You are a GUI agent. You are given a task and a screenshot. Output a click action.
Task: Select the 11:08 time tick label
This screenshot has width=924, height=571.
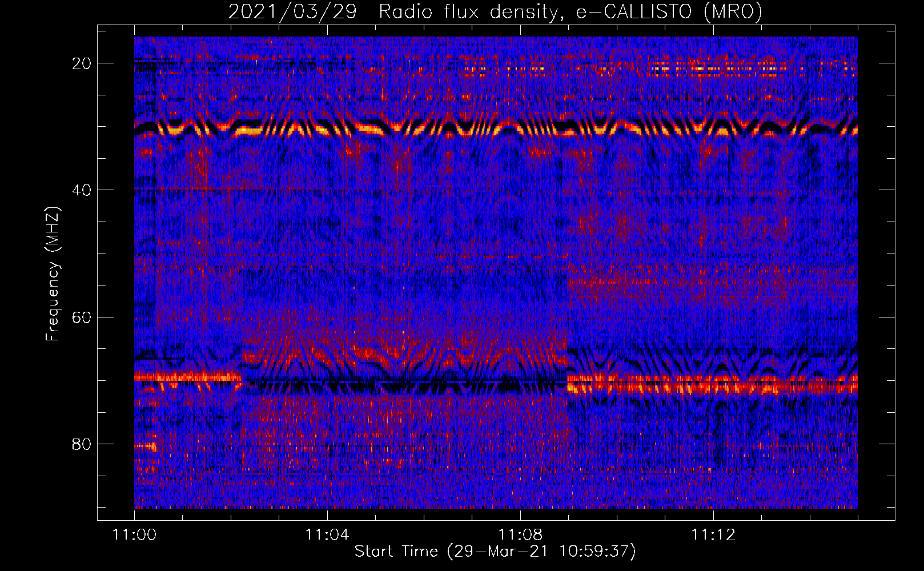(x=520, y=535)
